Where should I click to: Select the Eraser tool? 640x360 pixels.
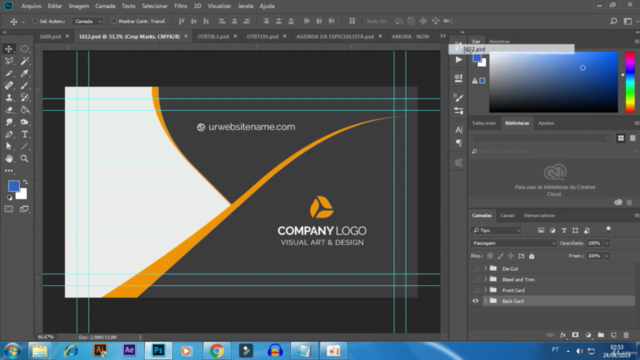tap(9, 110)
